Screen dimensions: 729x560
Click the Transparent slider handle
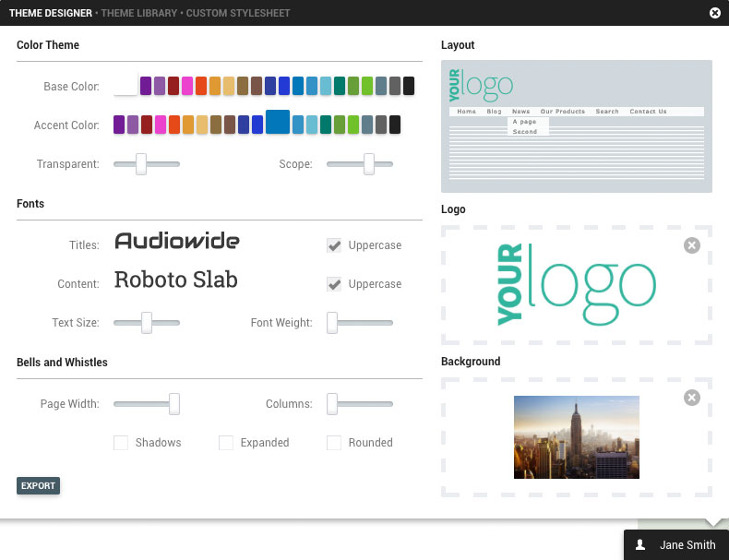141,164
